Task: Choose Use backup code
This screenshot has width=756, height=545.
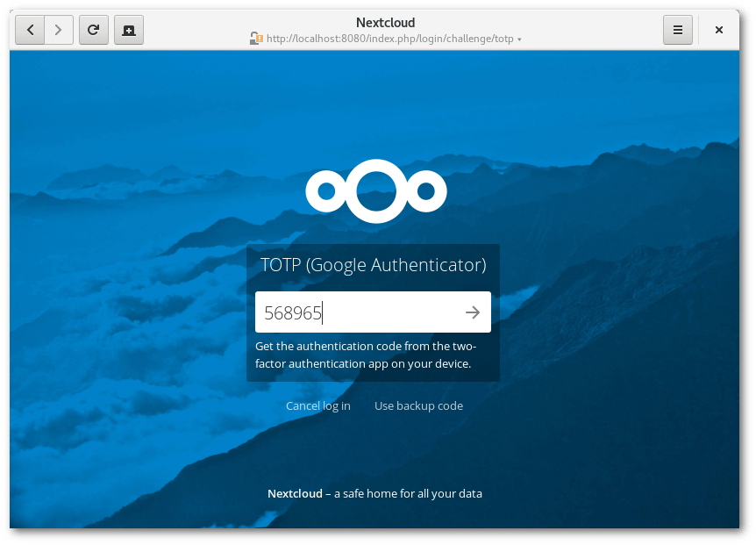Action: [418, 405]
